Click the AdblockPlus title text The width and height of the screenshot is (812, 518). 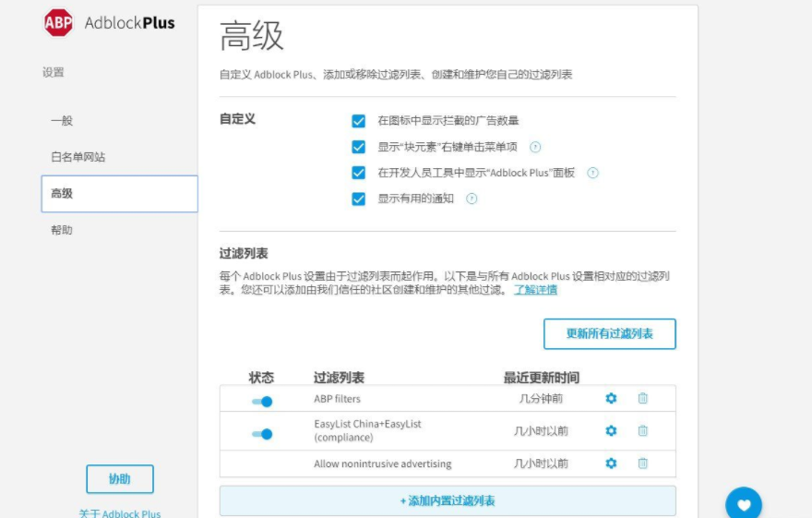(x=129, y=23)
